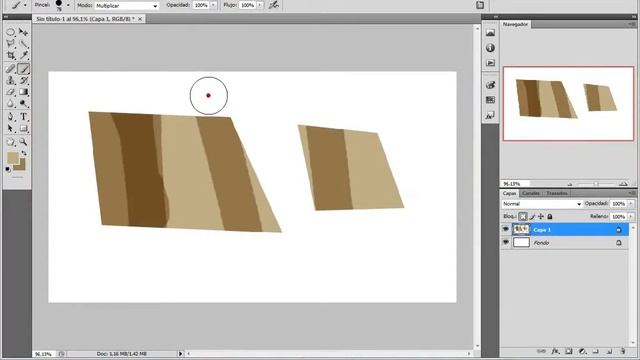Toggle lock image pixels
This screenshot has height=360, width=640.
(x=532, y=216)
